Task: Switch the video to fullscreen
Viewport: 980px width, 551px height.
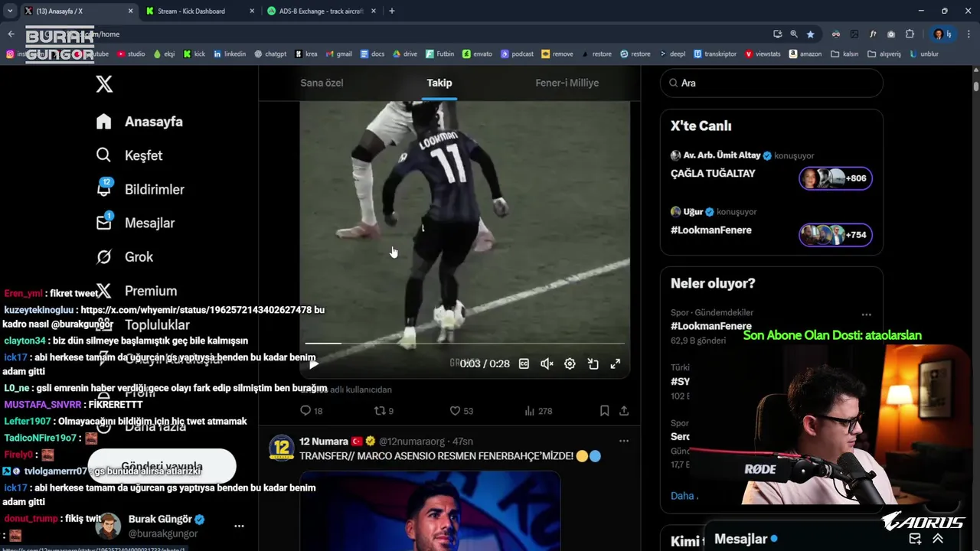Action: [x=615, y=364]
